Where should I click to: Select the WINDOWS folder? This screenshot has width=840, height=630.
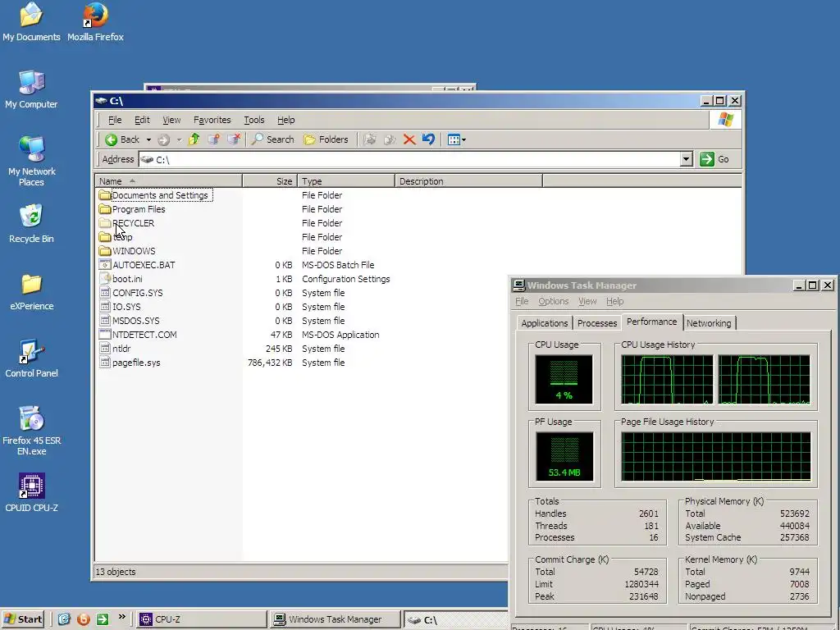coord(127,251)
